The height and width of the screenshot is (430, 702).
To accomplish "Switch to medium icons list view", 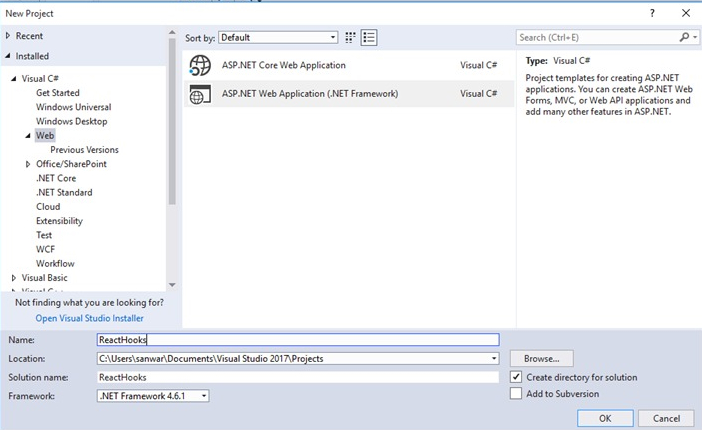I will coord(369,38).
